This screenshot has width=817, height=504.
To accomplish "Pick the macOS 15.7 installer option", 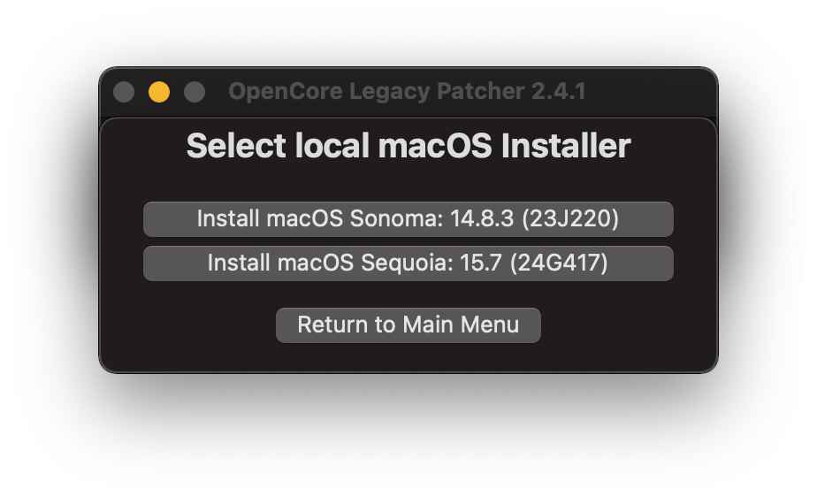I will tap(408, 263).
